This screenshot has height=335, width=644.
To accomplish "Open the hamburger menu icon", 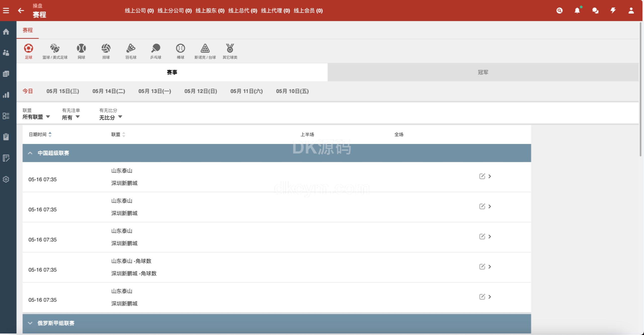I will [x=6, y=11].
